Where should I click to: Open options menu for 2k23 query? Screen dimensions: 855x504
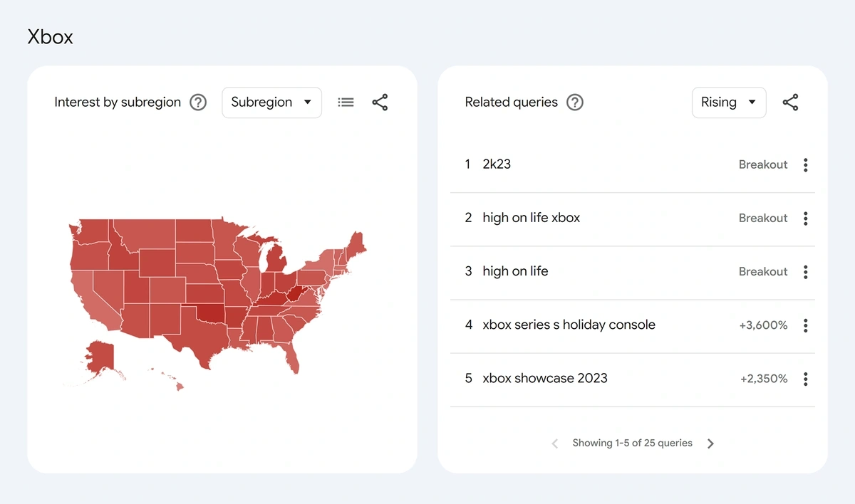(806, 164)
